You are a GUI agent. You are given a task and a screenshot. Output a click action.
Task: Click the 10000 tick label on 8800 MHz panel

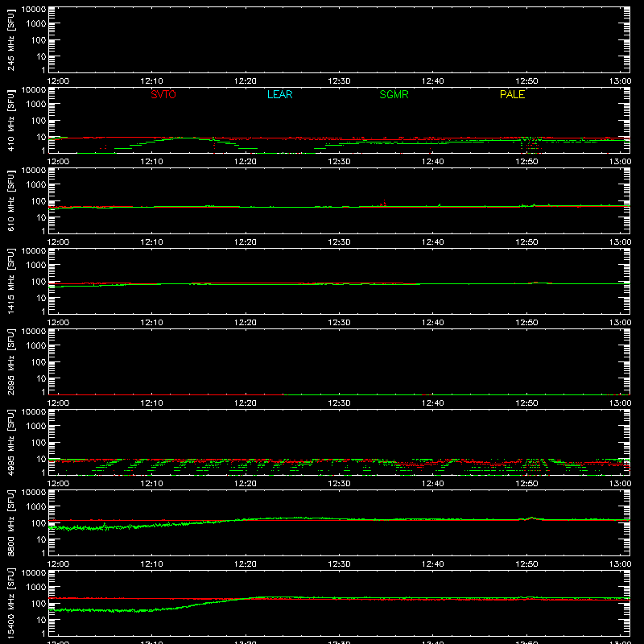pos(34,493)
